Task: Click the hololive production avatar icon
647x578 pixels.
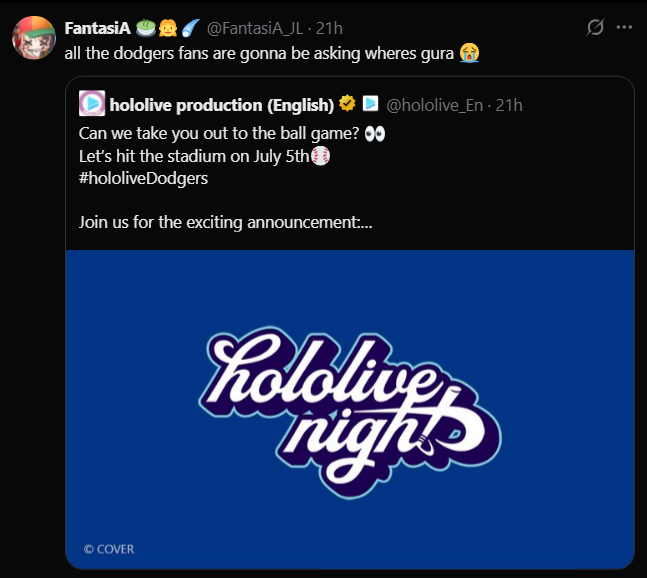Action: (92, 103)
